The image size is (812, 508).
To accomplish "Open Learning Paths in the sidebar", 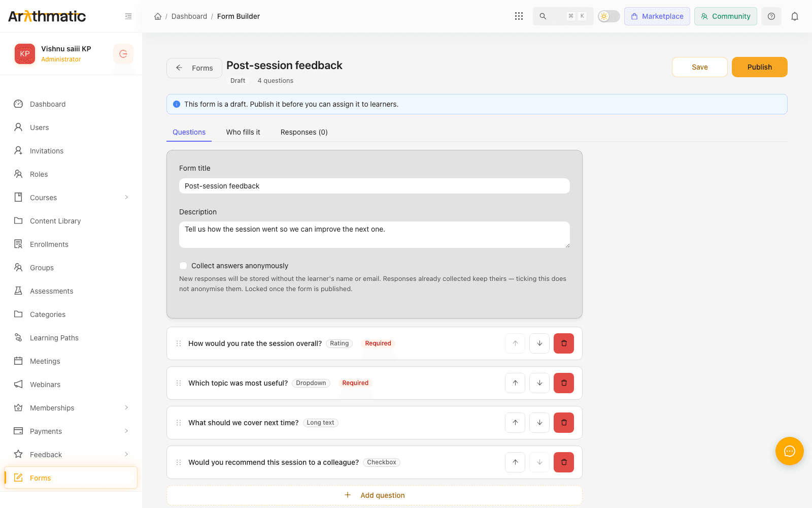I will click(71, 338).
